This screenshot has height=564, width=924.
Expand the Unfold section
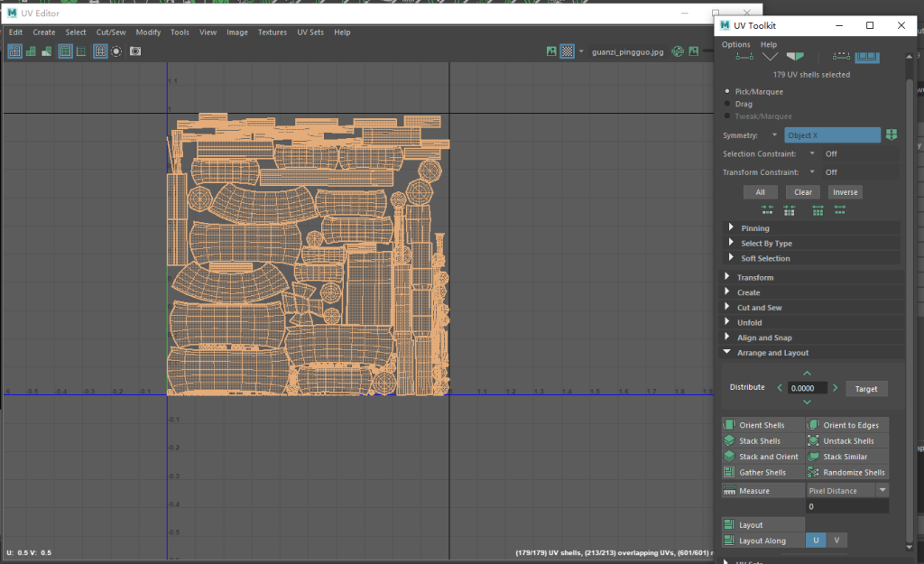pyautogui.click(x=811, y=322)
